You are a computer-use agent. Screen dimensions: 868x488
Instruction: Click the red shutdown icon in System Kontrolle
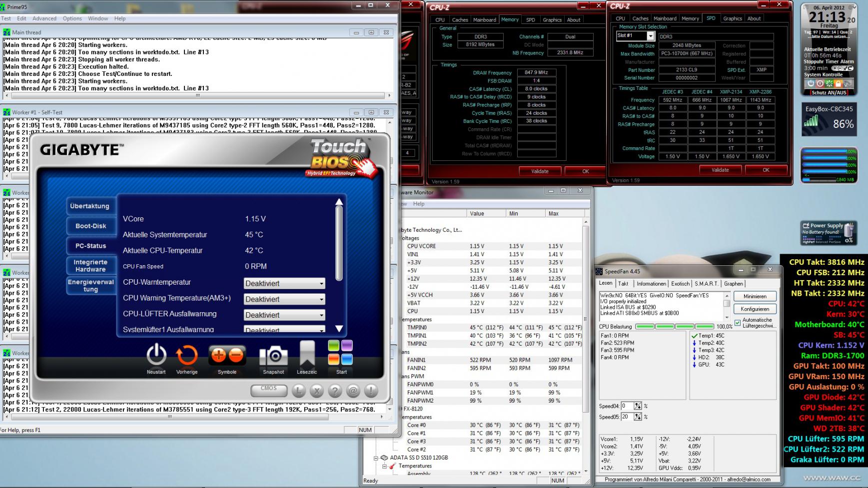820,83
